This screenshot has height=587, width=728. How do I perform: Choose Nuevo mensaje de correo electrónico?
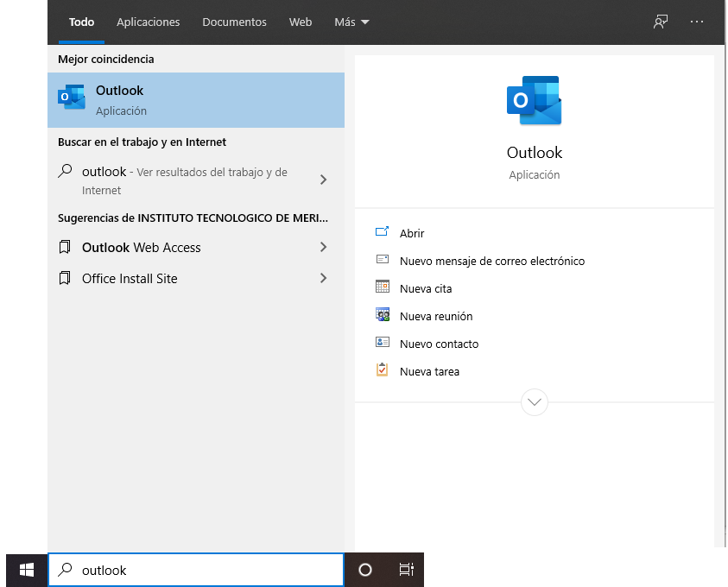tap(492, 261)
